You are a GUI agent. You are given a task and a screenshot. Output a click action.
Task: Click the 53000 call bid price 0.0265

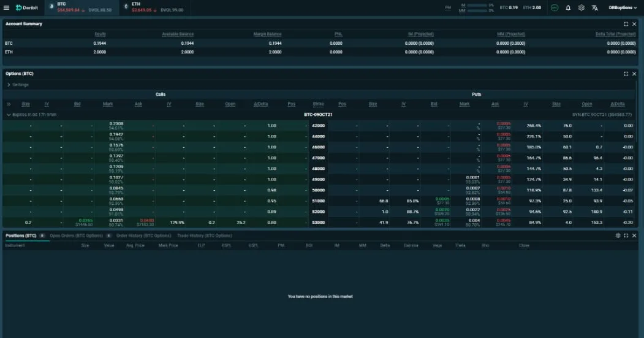[x=86, y=220]
